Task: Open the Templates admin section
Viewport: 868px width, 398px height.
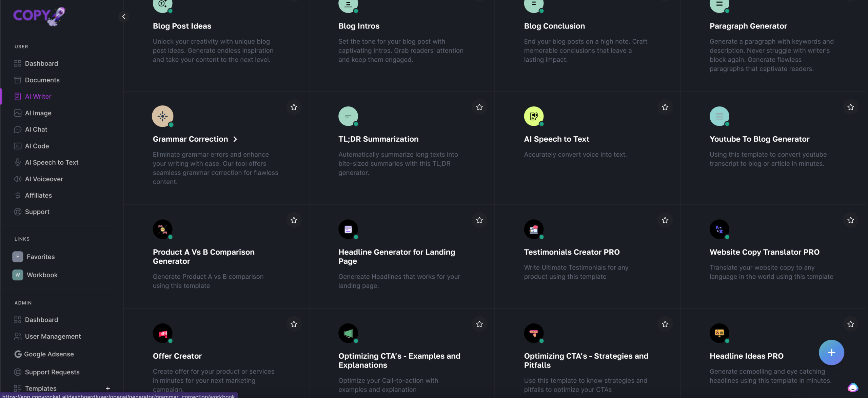Action: point(41,388)
